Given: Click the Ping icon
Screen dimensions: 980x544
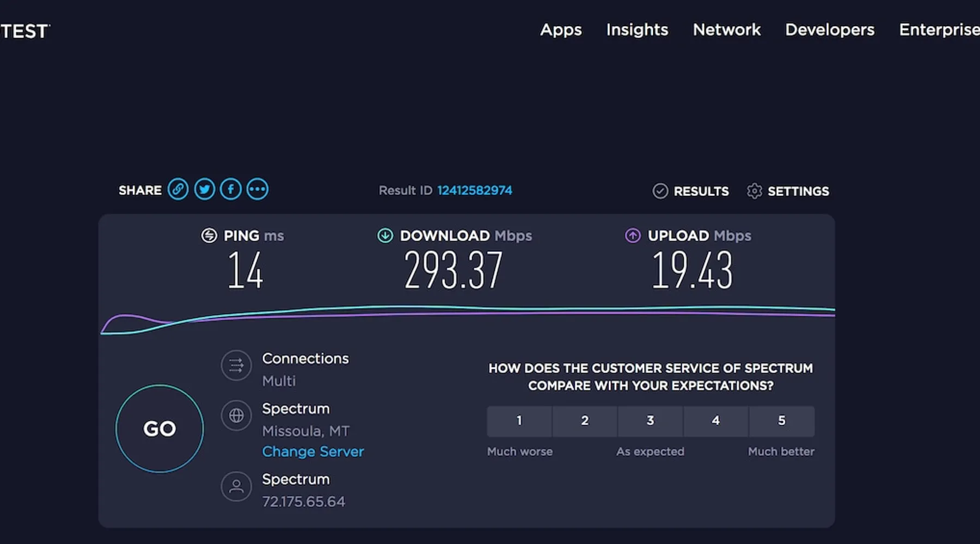Looking at the screenshot, I should (x=209, y=236).
